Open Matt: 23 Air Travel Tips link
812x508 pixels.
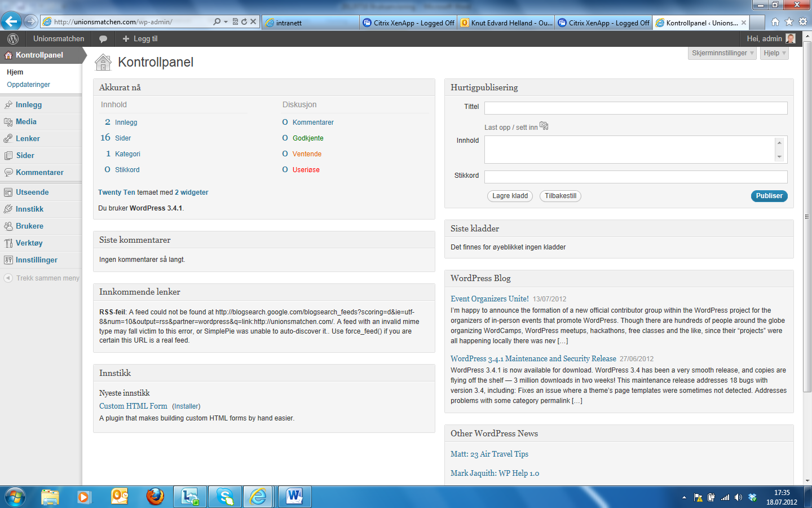pyautogui.click(x=489, y=454)
